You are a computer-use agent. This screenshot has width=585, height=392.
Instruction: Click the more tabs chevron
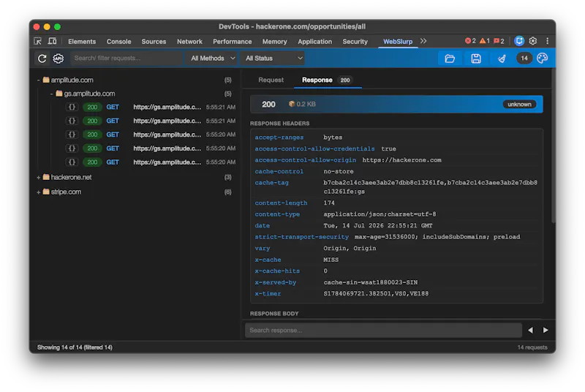coord(423,41)
